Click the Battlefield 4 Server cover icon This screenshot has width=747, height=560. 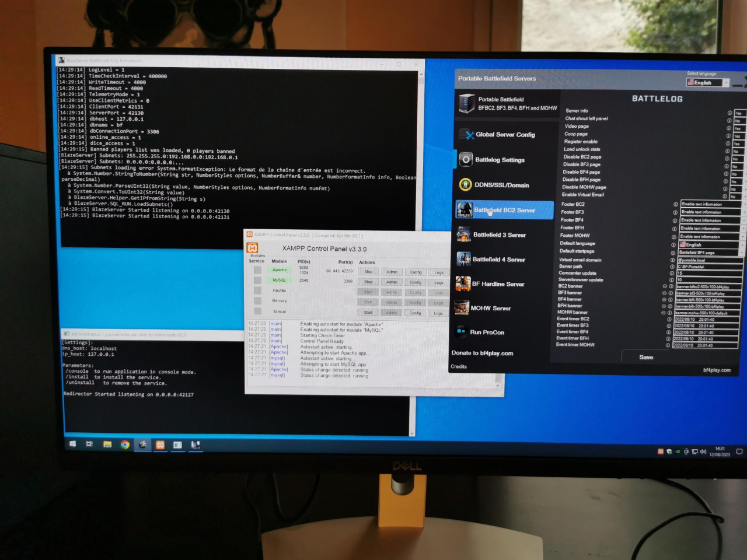463,259
